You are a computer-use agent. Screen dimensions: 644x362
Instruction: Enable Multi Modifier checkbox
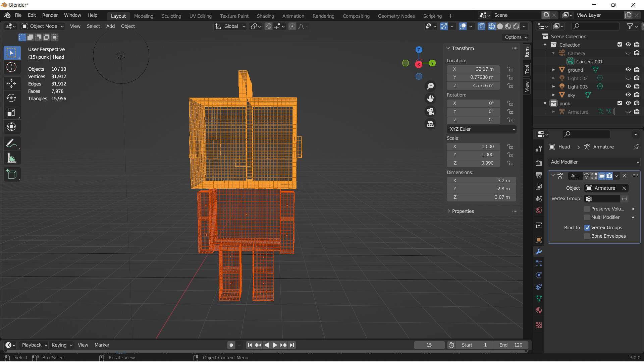tap(587, 217)
